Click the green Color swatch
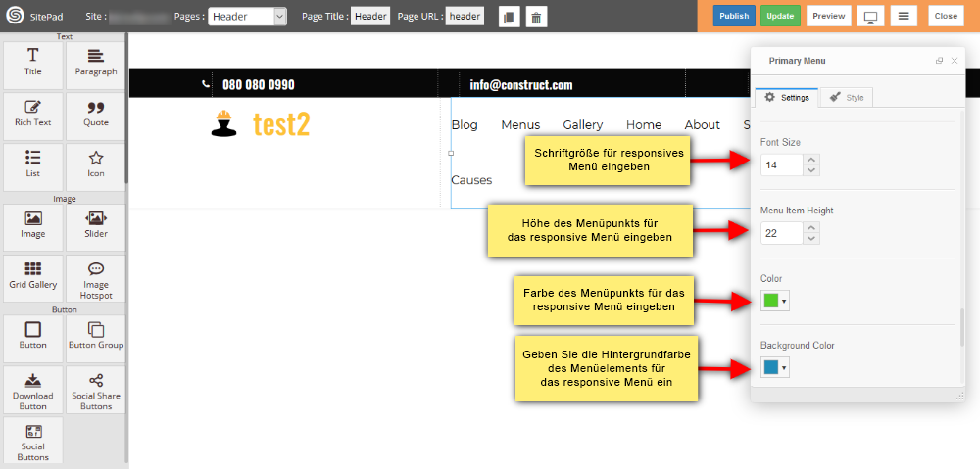The width and height of the screenshot is (980, 469). click(770, 302)
